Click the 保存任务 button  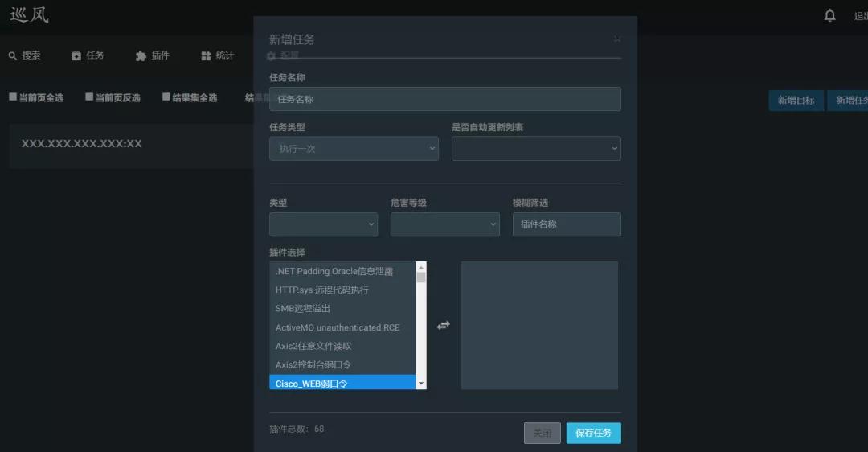pyautogui.click(x=593, y=434)
